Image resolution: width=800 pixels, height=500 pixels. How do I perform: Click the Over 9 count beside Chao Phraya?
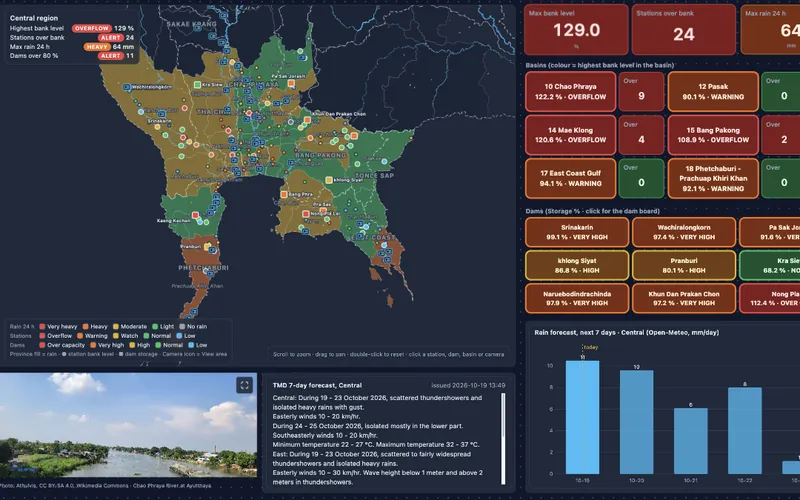(641, 92)
